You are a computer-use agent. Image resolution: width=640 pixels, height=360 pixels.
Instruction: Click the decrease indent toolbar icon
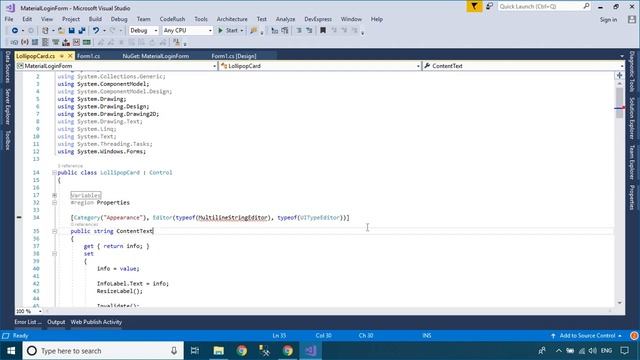299,31
